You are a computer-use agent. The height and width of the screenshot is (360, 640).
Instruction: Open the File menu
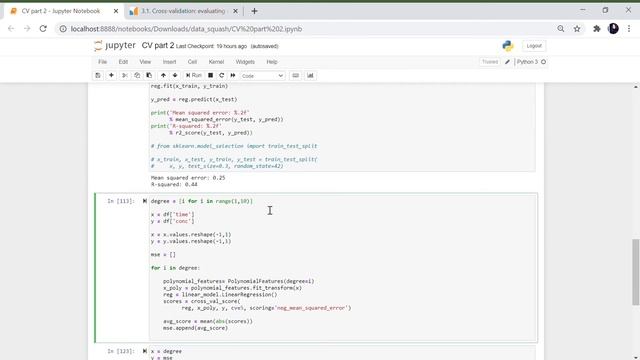click(x=102, y=62)
